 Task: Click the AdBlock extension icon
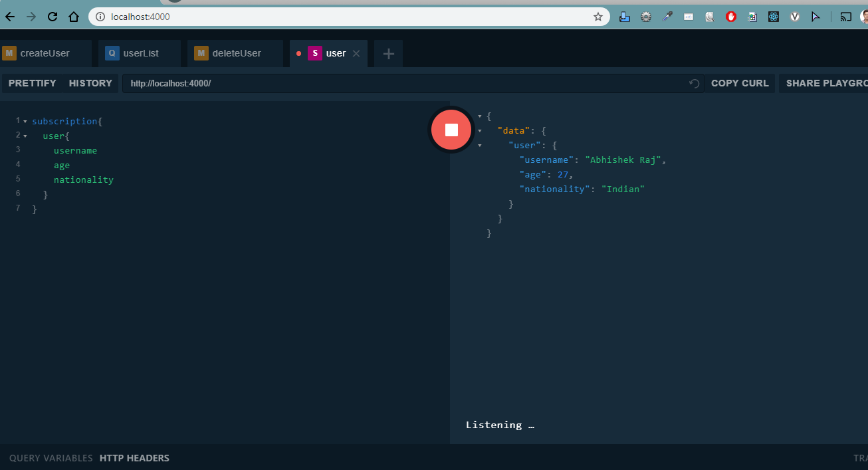pyautogui.click(x=730, y=16)
